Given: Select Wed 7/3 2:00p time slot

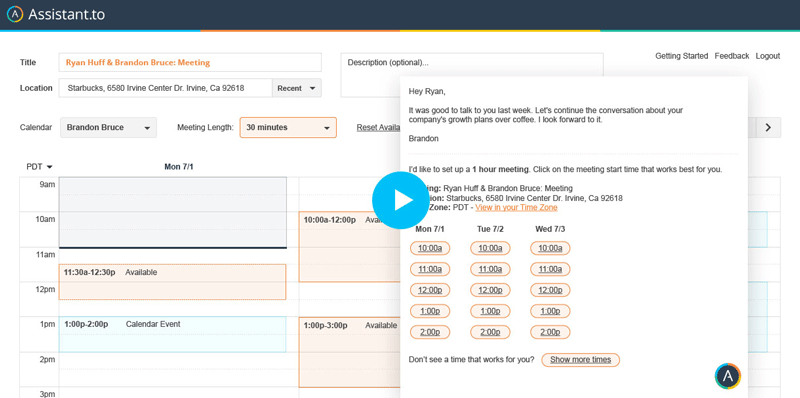Looking at the screenshot, I should pos(550,332).
